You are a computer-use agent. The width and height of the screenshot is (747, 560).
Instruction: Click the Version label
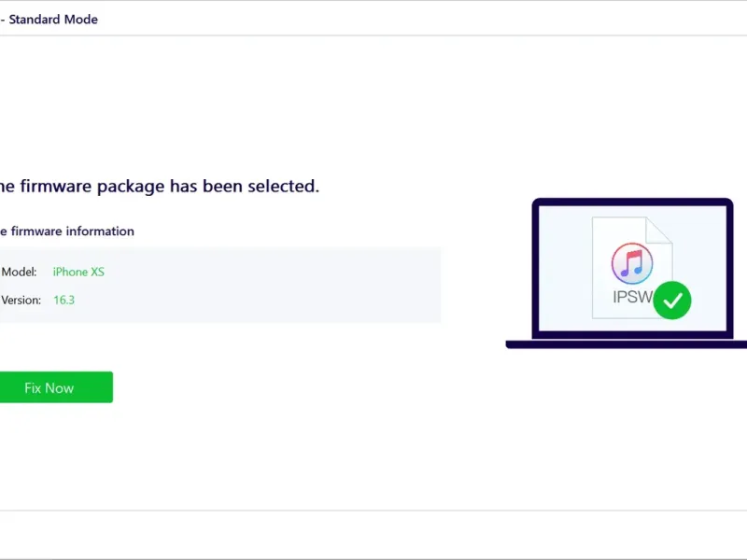pyautogui.click(x=21, y=300)
